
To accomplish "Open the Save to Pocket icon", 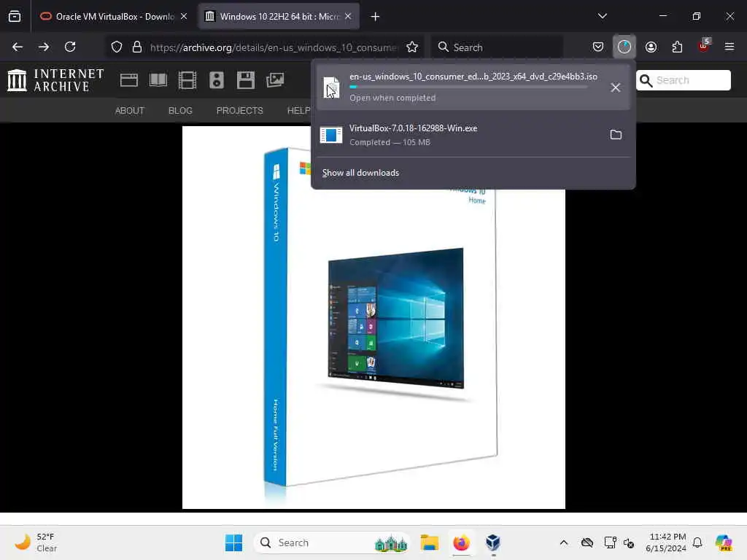I will 598,47.
